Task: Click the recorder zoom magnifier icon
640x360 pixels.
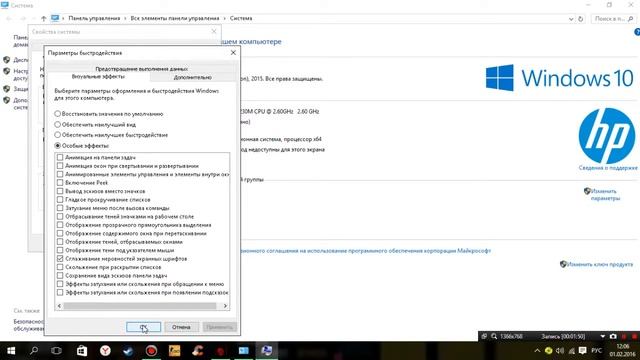Action: (x=494, y=336)
